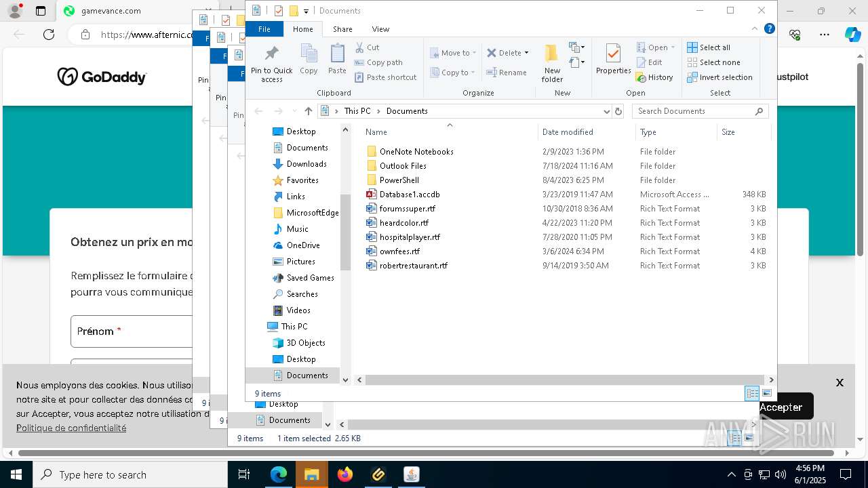868x488 pixels.
Task: Go up one folder level arrow
Action: 309,111
